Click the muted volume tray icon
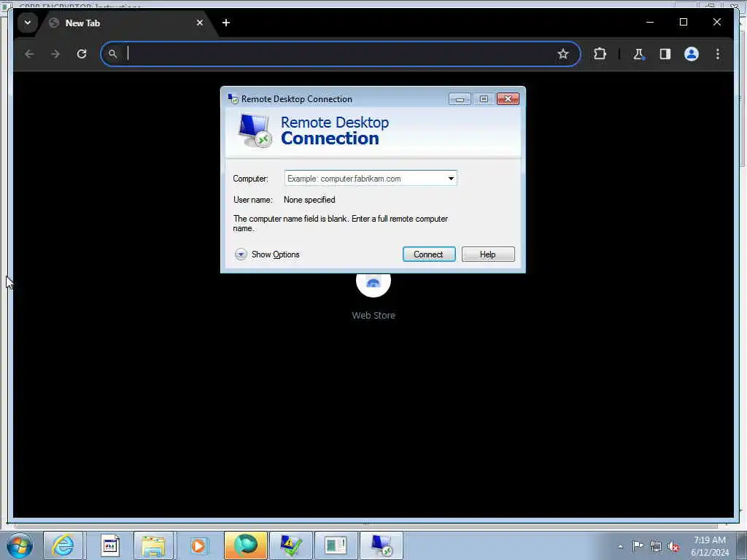Screen dimensions: 747x560 673,547
